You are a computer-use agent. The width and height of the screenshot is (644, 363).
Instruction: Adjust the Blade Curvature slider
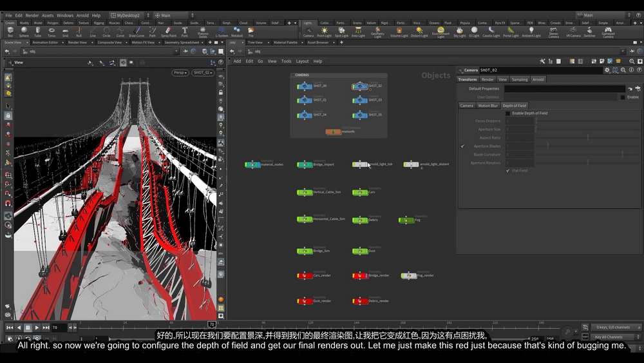pos(587,155)
